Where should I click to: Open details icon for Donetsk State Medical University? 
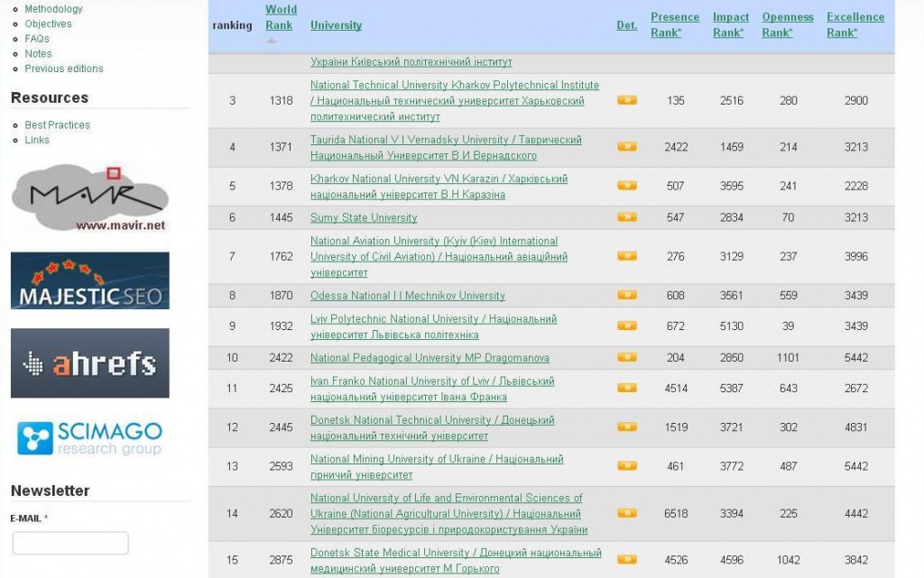click(627, 560)
